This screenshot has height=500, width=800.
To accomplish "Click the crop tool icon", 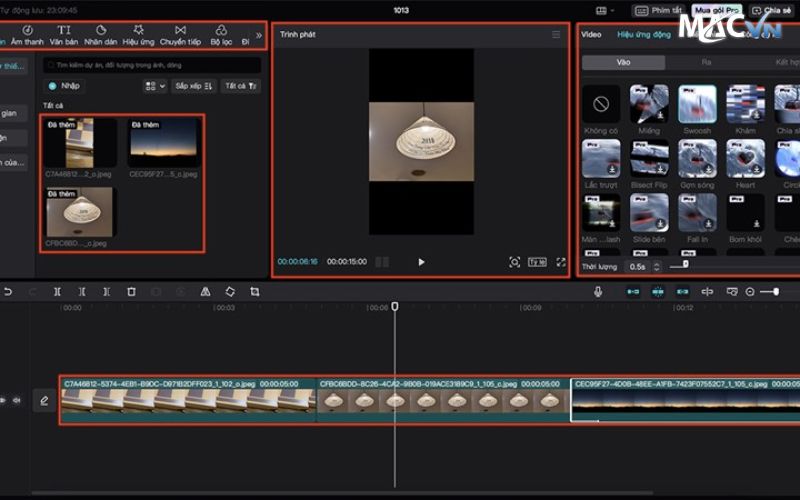I will coord(255,292).
